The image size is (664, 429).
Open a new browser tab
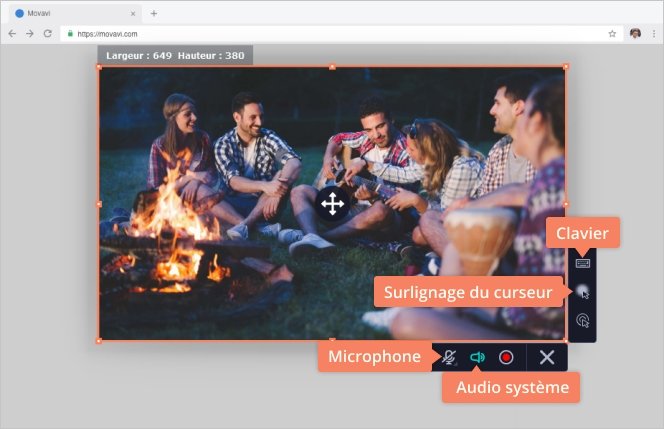[154, 14]
